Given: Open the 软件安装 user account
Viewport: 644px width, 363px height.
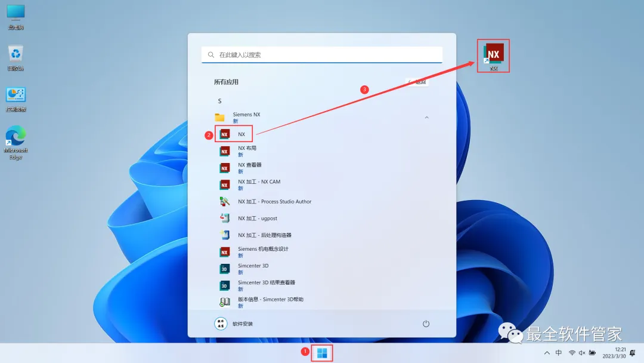Looking at the screenshot, I should point(234,324).
